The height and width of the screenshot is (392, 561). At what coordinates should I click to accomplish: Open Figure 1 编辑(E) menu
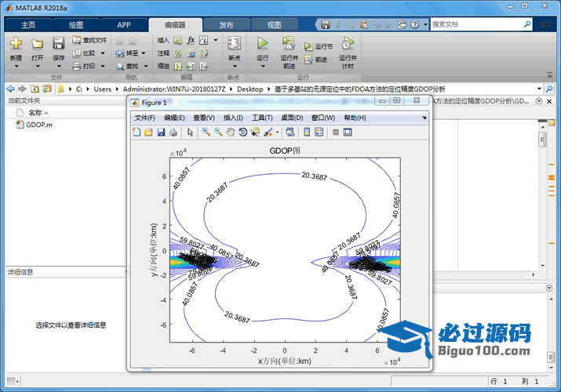coord(174,118)
